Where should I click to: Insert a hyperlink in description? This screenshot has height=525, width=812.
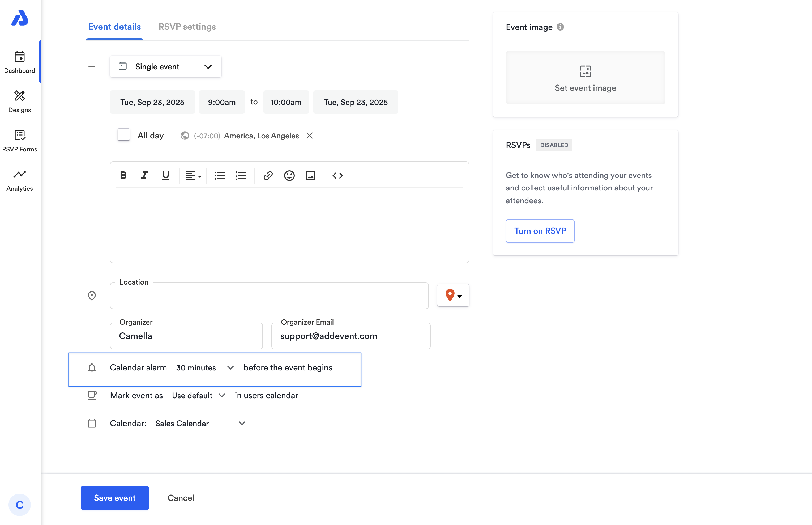point(268,176)
